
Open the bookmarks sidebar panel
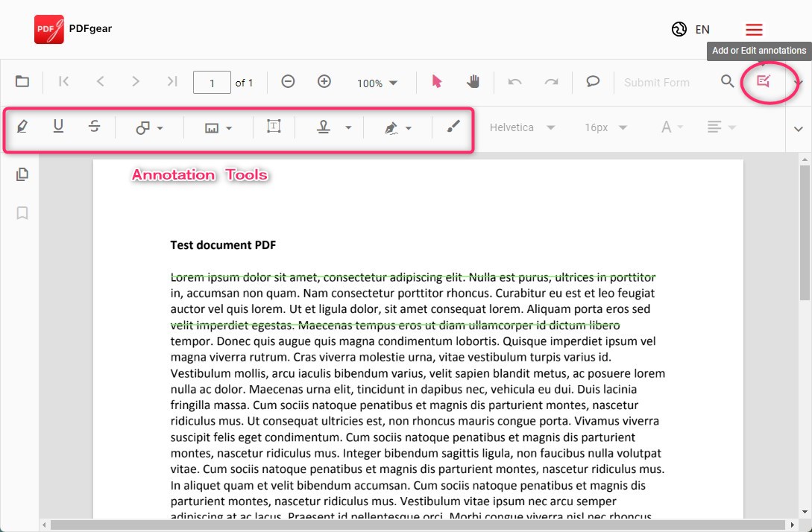pos(22,212)
